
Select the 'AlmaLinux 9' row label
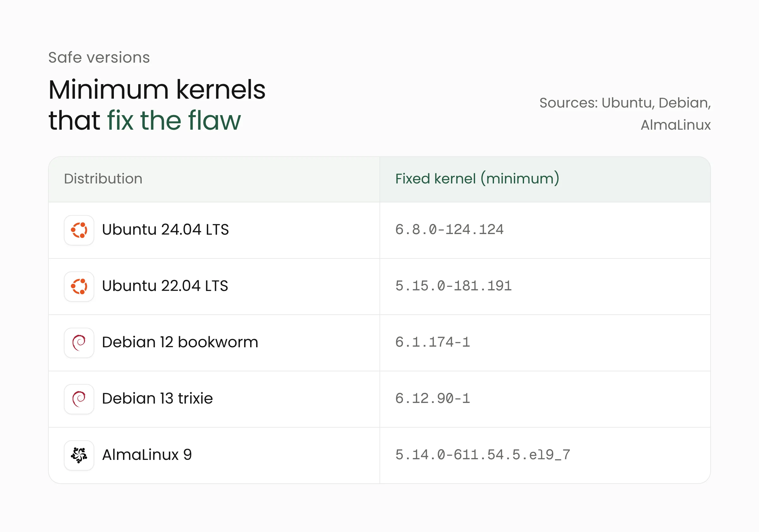[147, 455]
